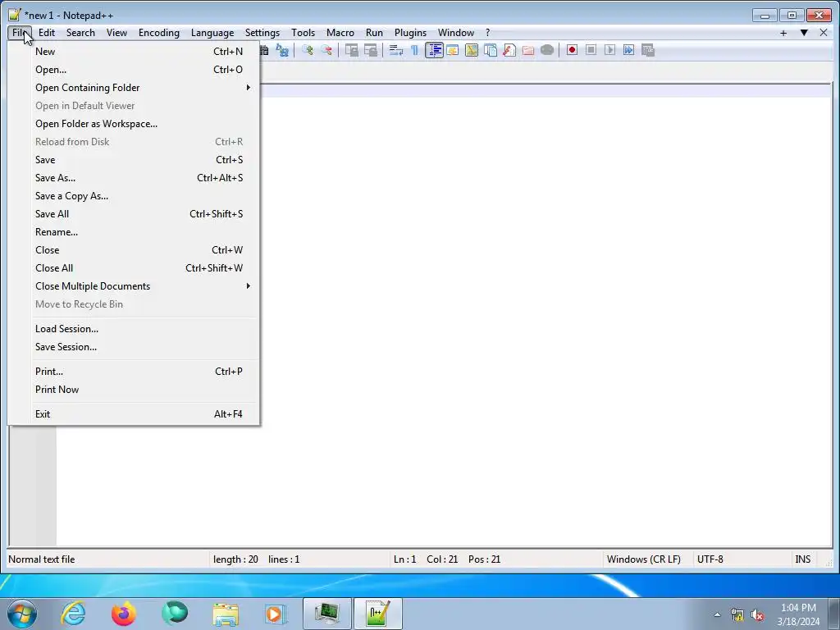Viewport: 840px width, 630px height.
Task: Click the macro Playback icon
Action: [609, 50]
